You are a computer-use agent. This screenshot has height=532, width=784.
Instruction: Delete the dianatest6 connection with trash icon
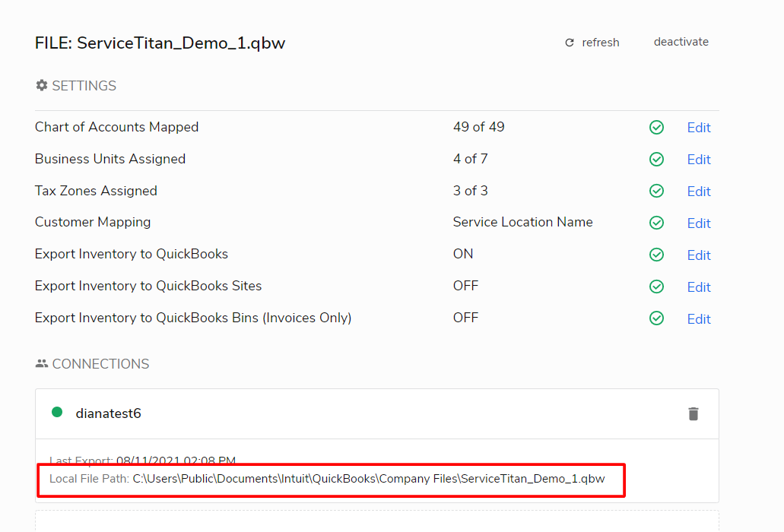(x=693, y=413)
